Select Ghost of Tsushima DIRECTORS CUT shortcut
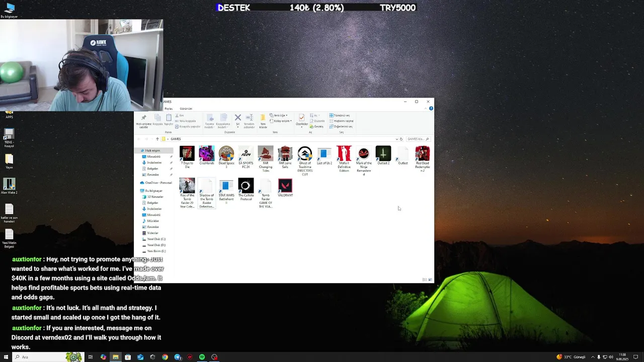Image resolution: width=644 pixels, height=362 pixels. click(x=305, y=160)
